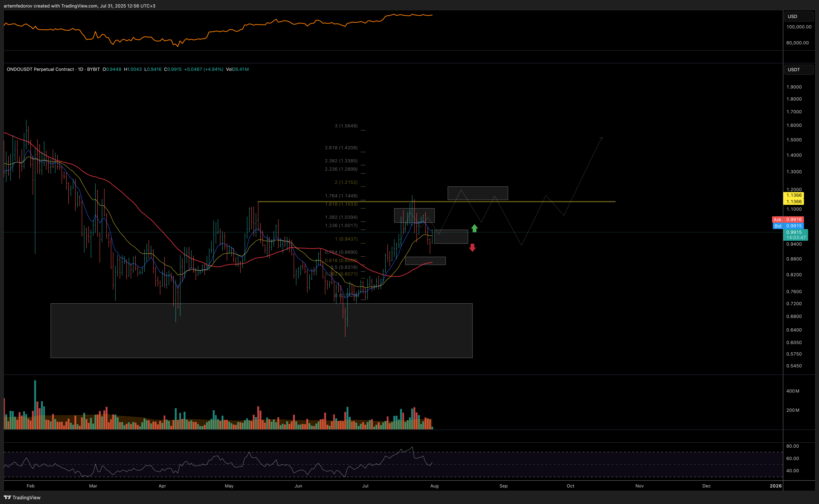Click the 200M volume scale label
The width and height of the screenshot is (819, 504).
click(793, 410)
